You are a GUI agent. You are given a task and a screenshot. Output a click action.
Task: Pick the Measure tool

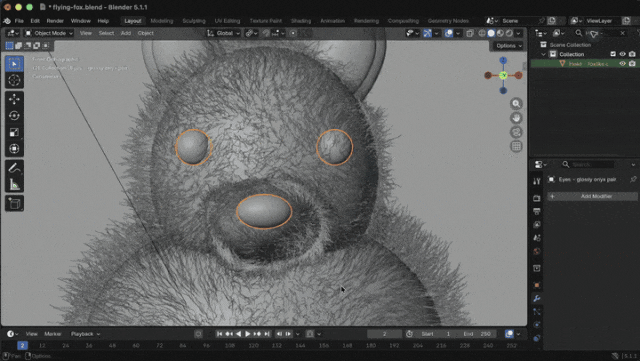pos(14,185)
